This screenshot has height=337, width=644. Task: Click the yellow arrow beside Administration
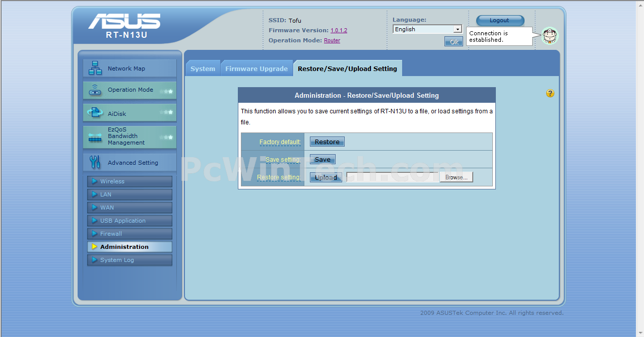click(94, 247)
